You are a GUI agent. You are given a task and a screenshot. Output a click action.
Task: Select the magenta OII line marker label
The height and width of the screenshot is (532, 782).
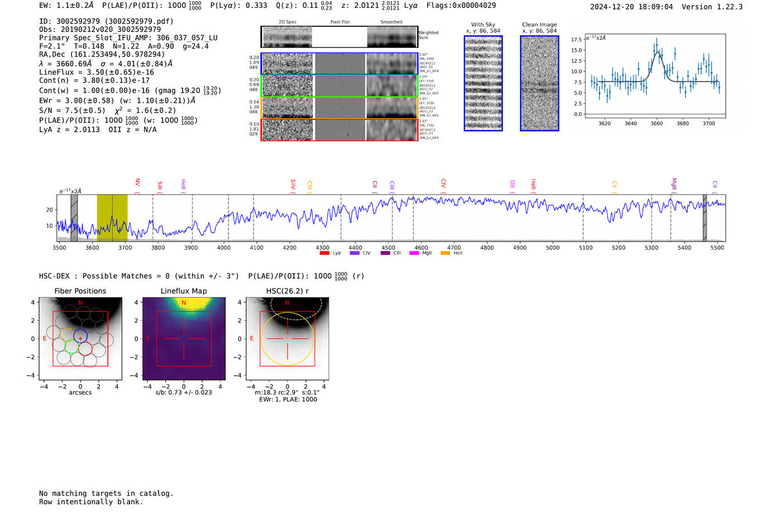512,184
